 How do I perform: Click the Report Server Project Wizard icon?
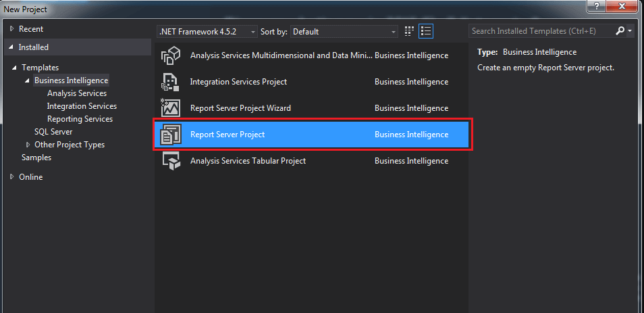(x=170, y=108)
